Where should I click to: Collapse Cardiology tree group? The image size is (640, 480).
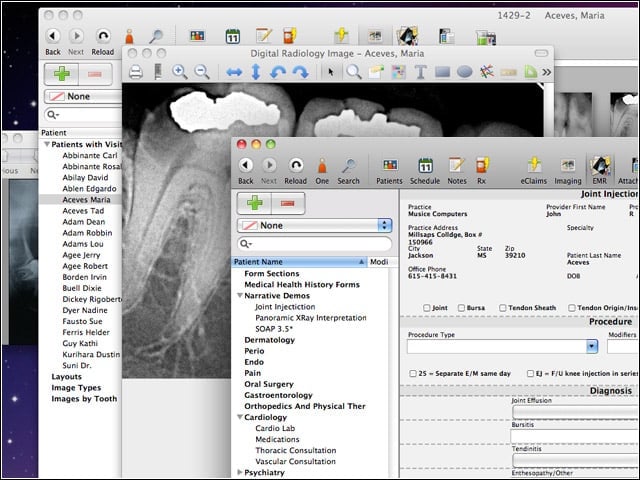tap(240, 417)
